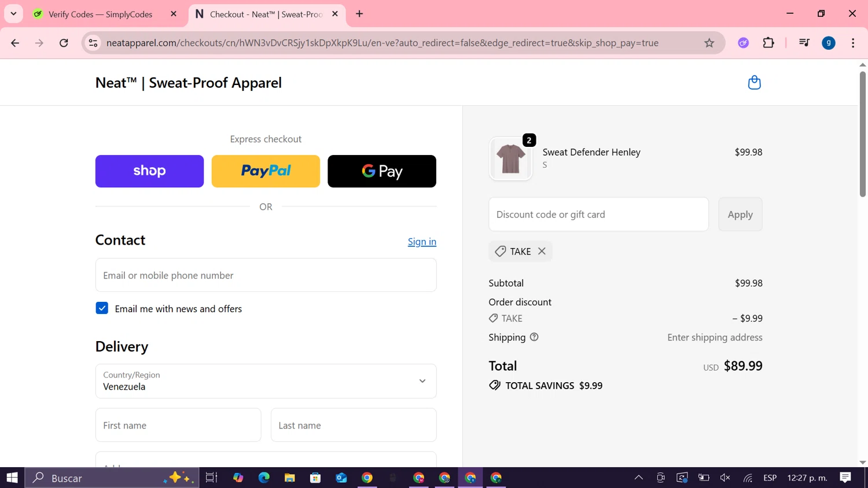Click the shipping help question mark icon
This screenshot has height=488, width=868.
[x=534, y=337]
